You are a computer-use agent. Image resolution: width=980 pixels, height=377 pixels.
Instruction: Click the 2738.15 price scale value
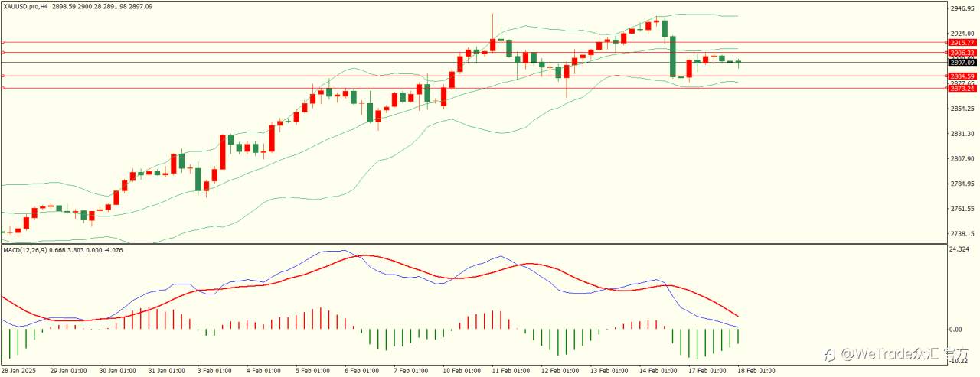coord(962,234)
